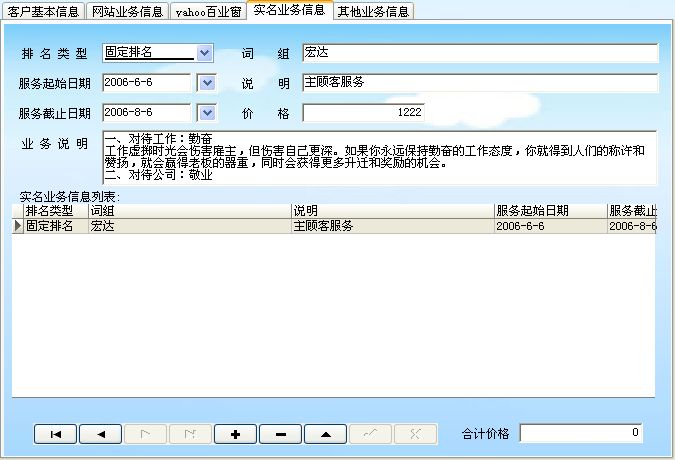The image size is (675, 460).
Task: Click 服务截止日期 field 2006-8-6
Action: click(147, 113)
